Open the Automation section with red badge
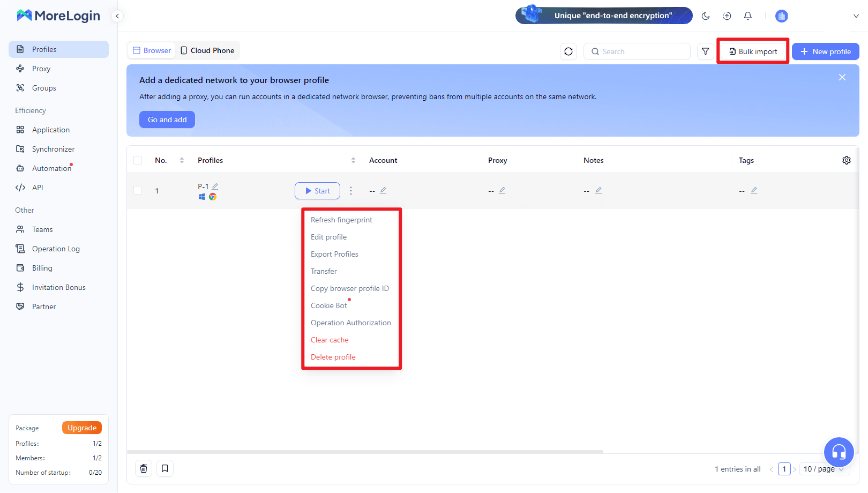The height and width of the screenshot is (493, 868). point(51,168)
